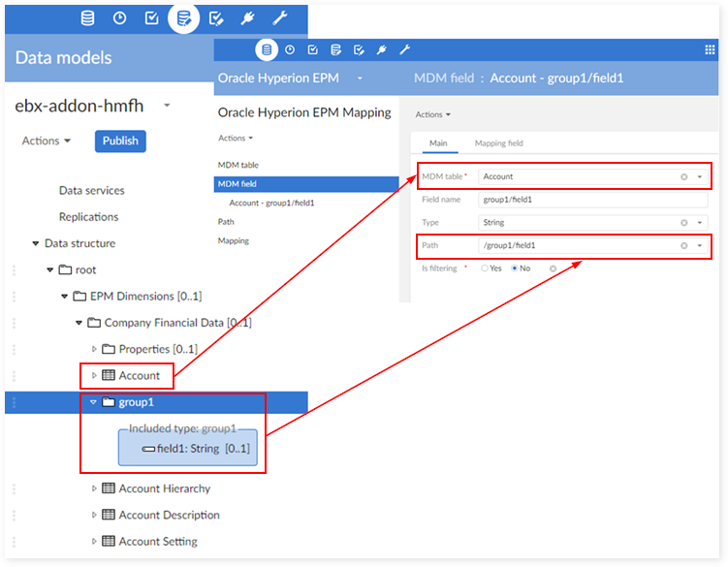Collapse the group1 folder node
Image resolution: width=728 pixels, height=567 pixels.
(x=93, y=402)
